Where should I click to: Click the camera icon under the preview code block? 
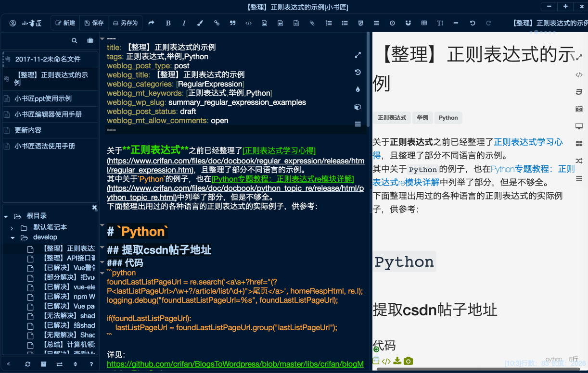coord(408,361)
